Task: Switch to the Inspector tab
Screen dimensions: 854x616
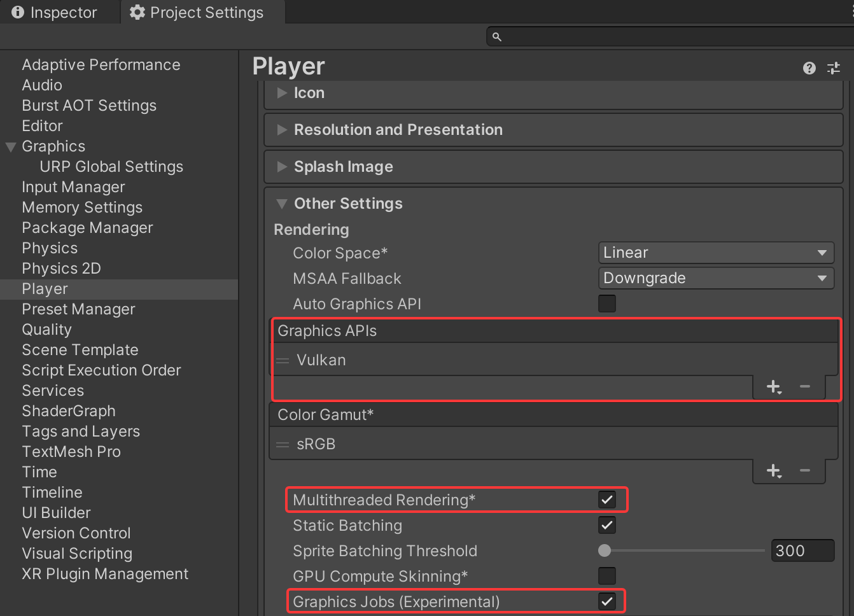Action: pos(55,13)
